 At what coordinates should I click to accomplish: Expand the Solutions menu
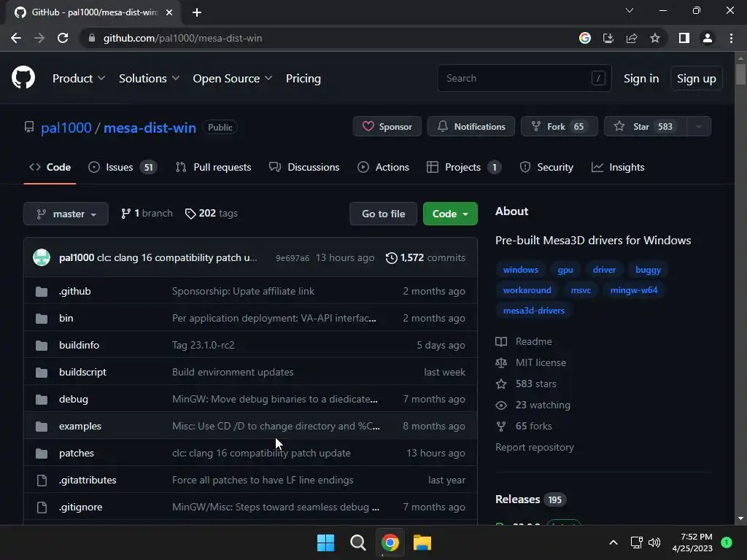pyautogui.click(x=149, y=79)
